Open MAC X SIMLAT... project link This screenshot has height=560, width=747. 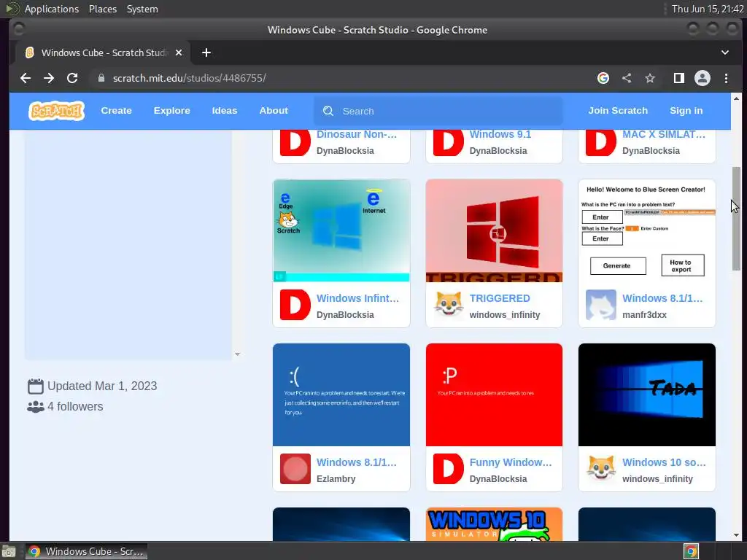(x=664, y=134)
